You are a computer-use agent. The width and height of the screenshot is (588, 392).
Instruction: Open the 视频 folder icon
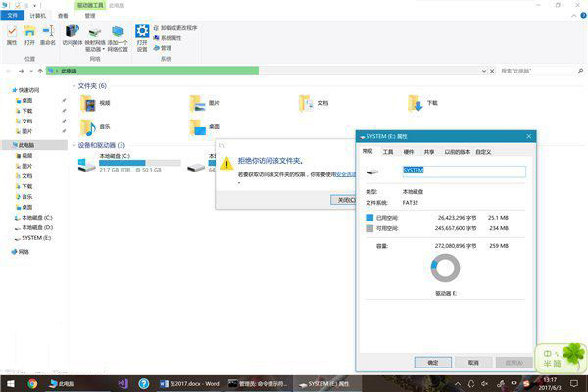[x=89, y=104]
